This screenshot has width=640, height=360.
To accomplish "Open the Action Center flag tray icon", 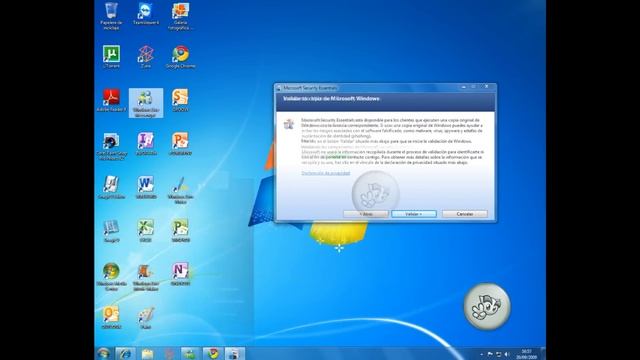I will click(x=490, y=354).
